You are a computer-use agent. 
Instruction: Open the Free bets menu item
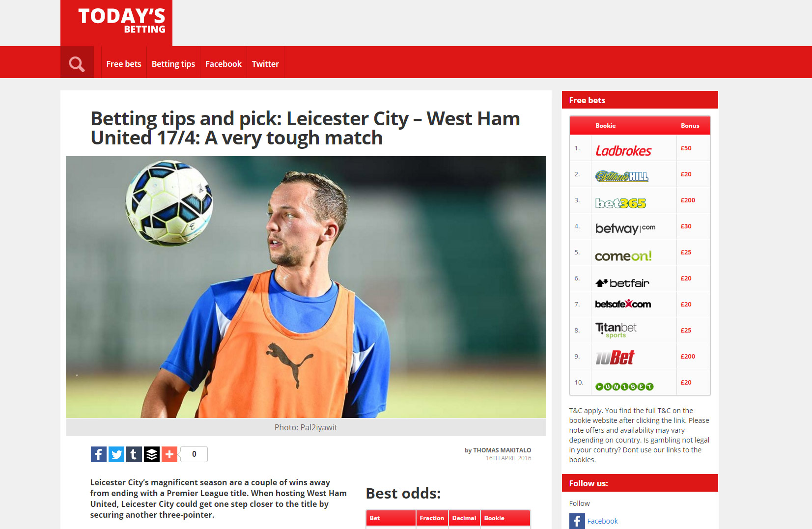click(x=124, y=64)
